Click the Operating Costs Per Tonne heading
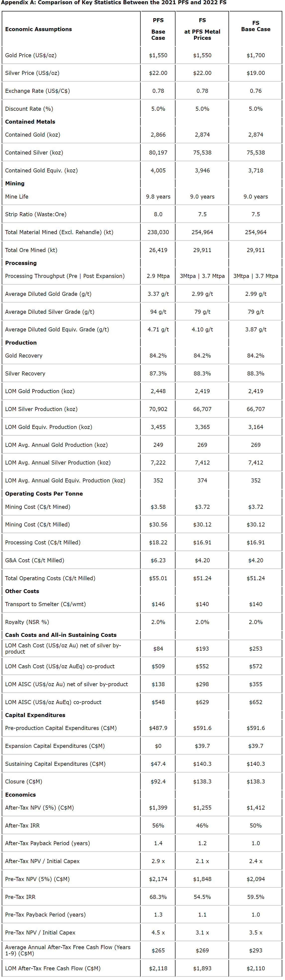285x980 pixels. point(44,494)
